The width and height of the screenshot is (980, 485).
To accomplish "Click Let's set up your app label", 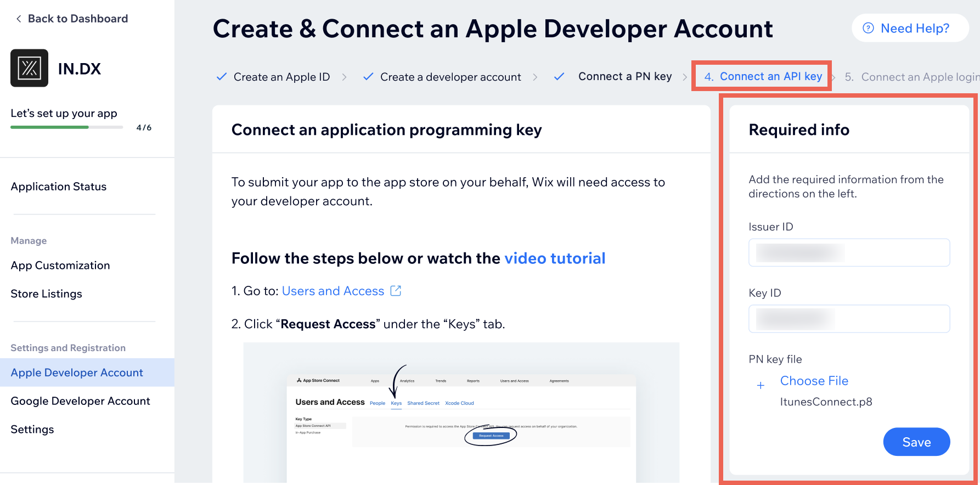I will point(64,114).
